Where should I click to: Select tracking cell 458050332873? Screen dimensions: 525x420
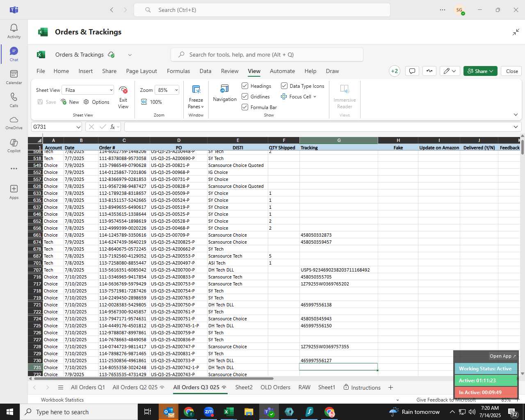pos(339,235)
